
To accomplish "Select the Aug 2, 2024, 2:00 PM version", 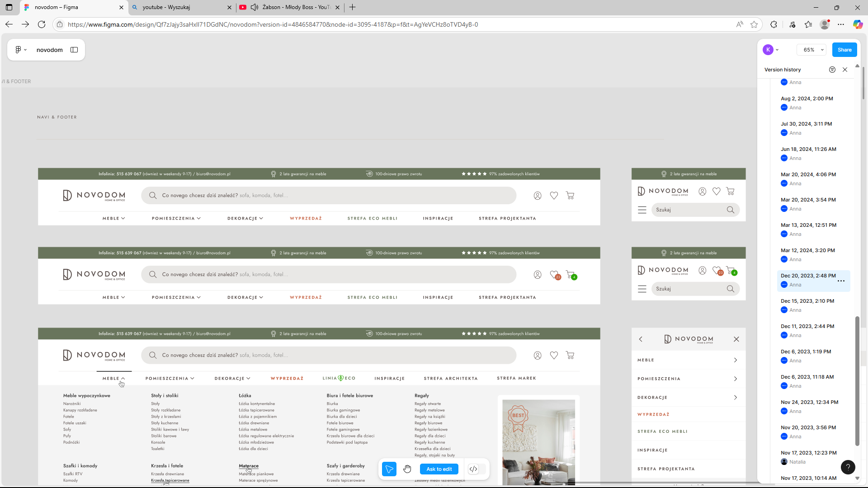I will [x=807, y=99].
